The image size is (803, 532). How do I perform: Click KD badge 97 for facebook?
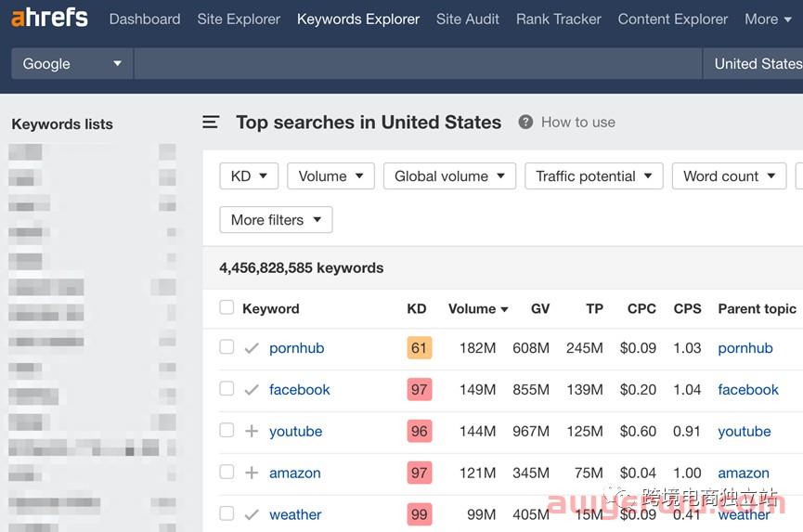tap(420, 390)
